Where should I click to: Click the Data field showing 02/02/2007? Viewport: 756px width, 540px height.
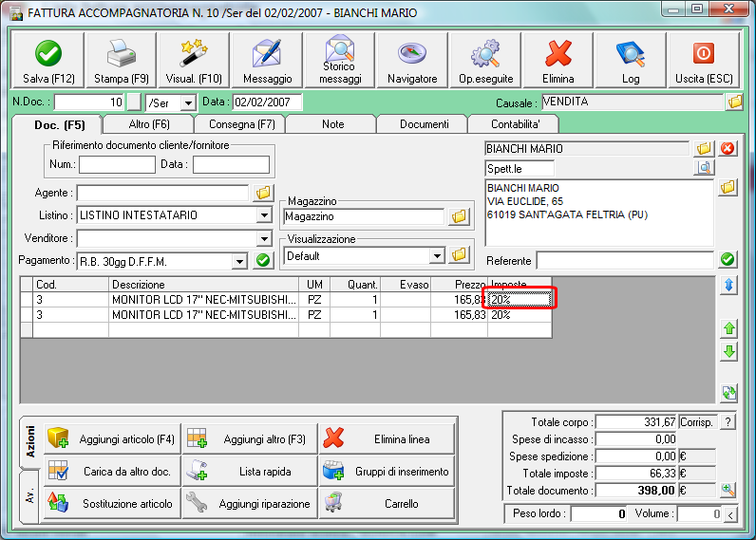(x=268, y=102)
